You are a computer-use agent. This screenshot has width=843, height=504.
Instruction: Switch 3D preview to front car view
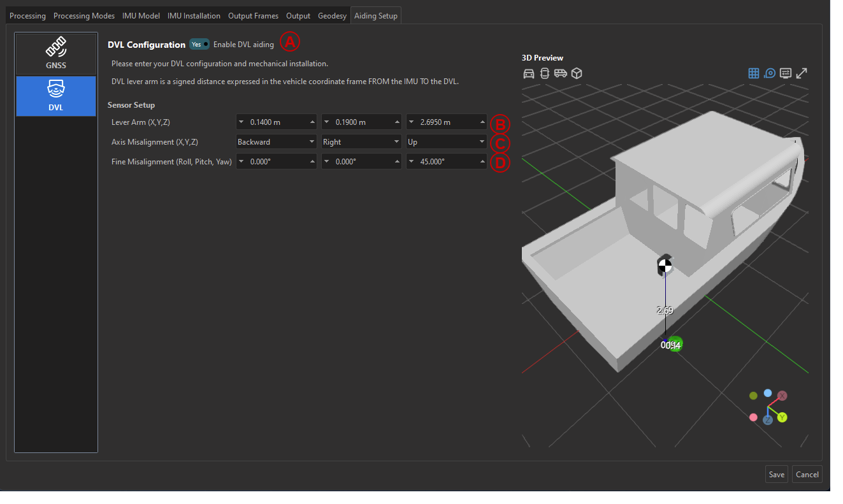pos(528,73)
